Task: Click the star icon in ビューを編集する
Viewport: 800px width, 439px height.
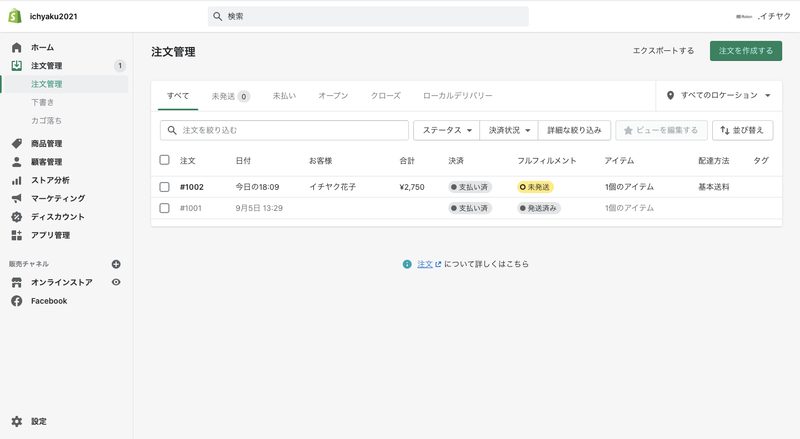Action: 628,131
